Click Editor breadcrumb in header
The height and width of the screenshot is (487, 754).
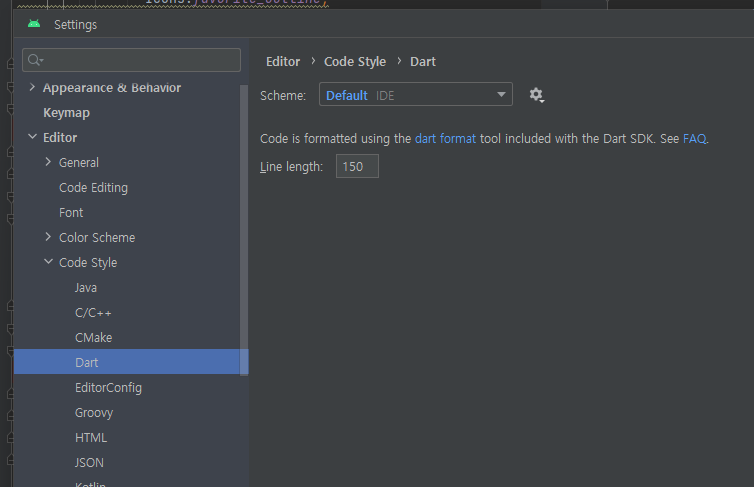(x=283, y=62)
